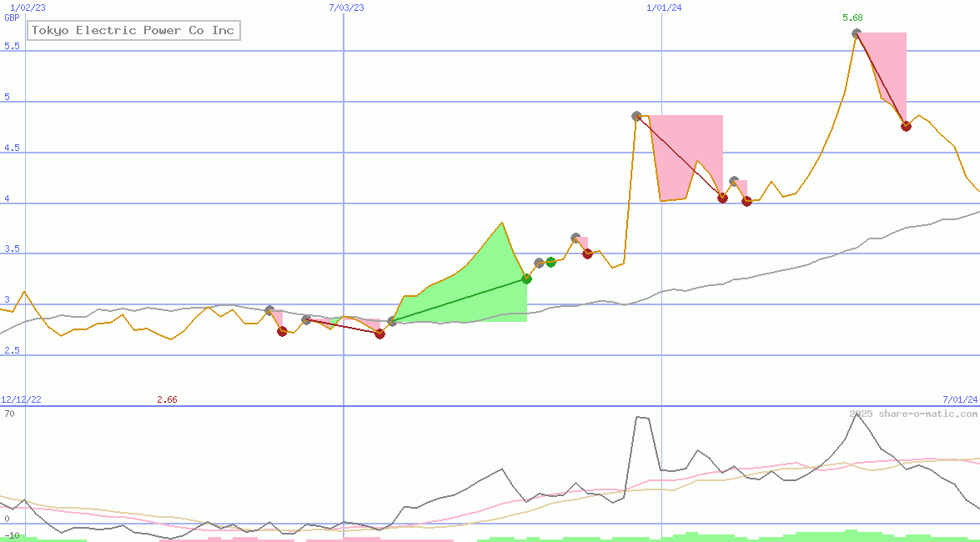Click the 1/01/24 date label
Image resolution: width=980 pixels, height=542 pixels.
pos(664,8)
